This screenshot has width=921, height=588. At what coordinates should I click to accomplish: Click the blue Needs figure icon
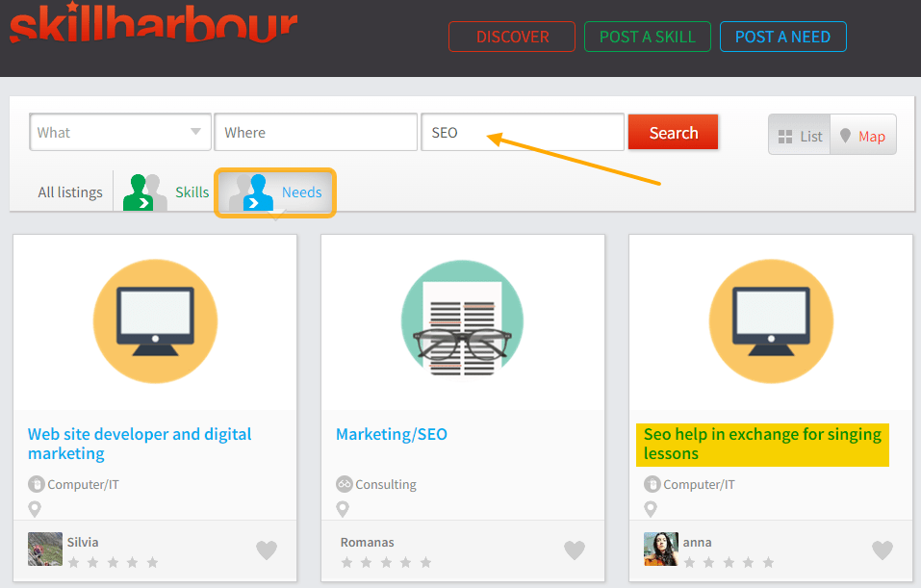coord(255,192)
